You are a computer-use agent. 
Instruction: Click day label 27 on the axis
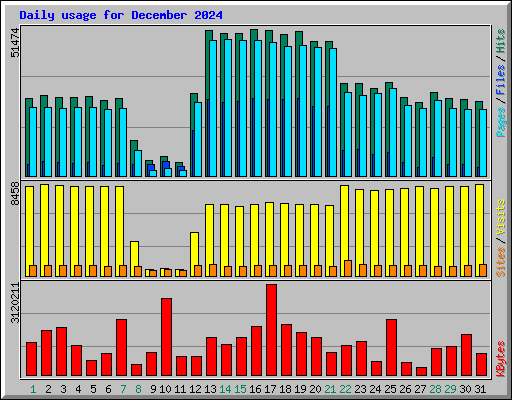(x=420, y=389)
